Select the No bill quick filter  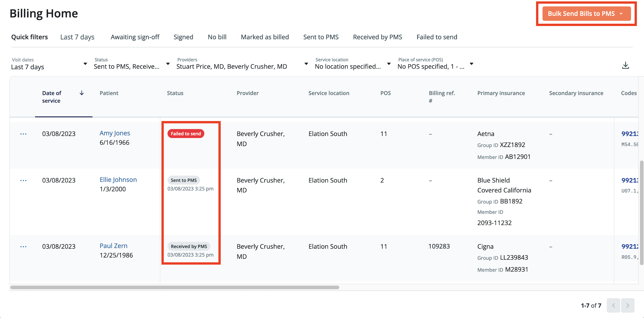pos(217,37)
